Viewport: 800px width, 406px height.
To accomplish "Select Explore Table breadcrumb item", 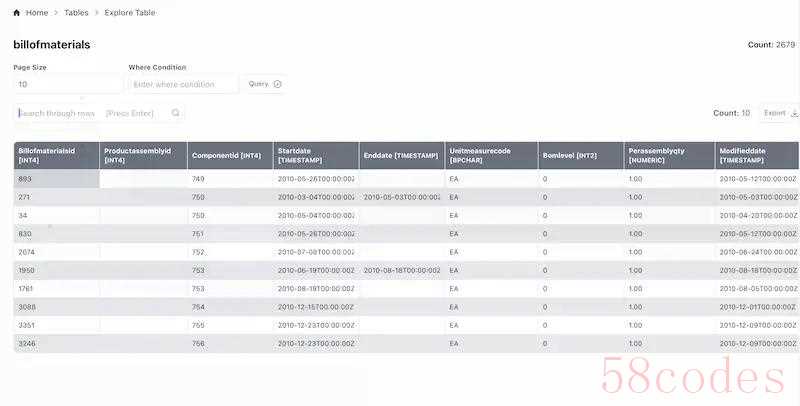I will [130, 13].
